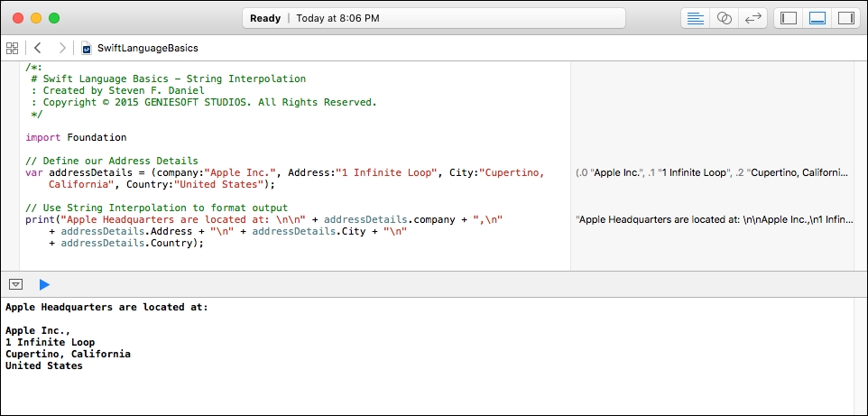Show the version editor
This screenshot has height=416, width=868.
753,18
